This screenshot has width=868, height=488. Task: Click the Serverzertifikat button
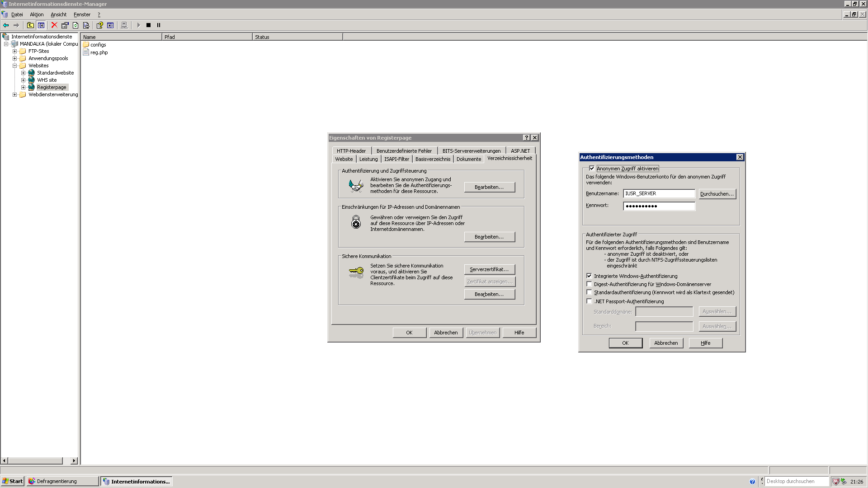point(489,269)
